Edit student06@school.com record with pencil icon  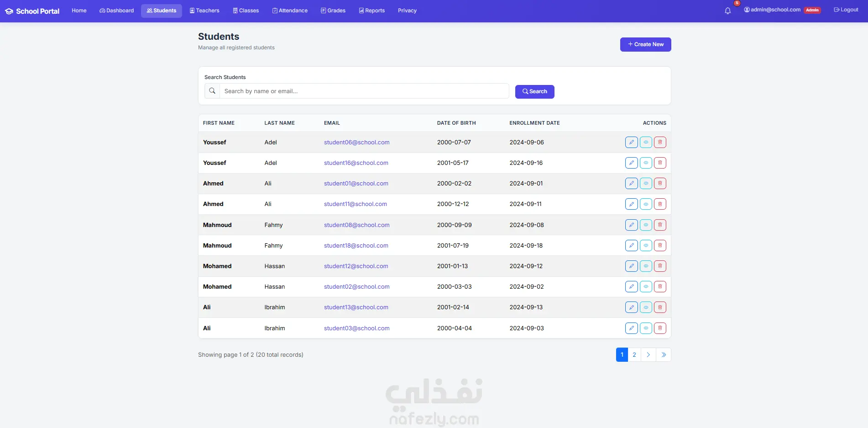coord(632,142)
